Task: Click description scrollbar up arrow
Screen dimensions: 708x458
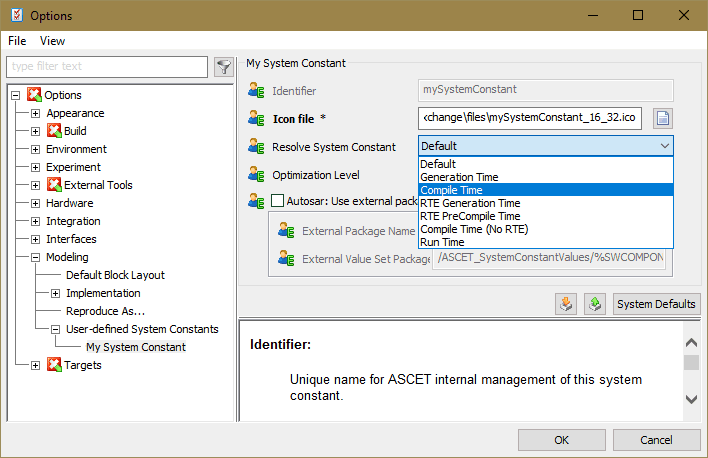Action: (691, 343)
